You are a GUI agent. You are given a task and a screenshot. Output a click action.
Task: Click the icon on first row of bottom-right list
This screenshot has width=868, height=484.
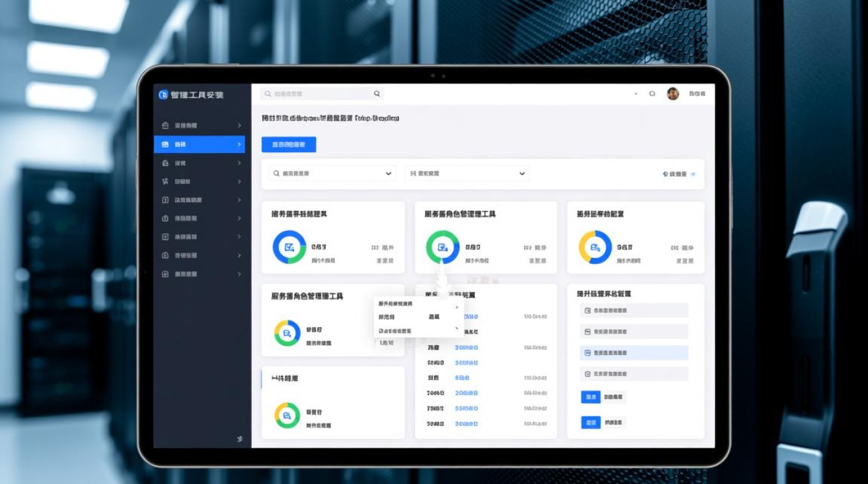(587, 311)
